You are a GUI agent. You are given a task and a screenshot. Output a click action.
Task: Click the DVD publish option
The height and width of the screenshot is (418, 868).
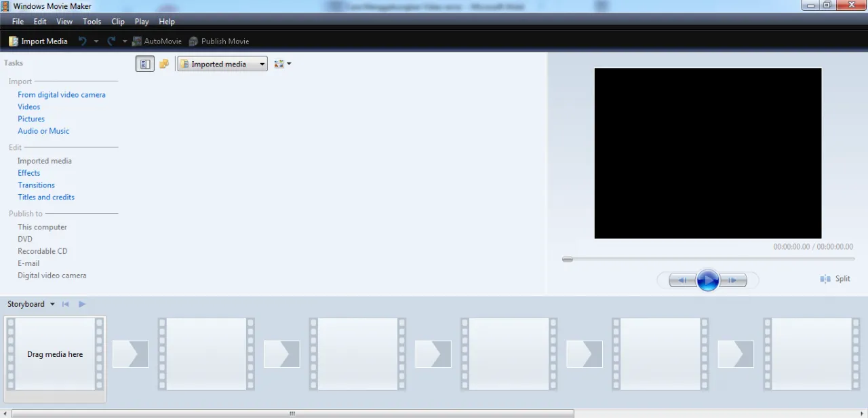coord(25,240)
